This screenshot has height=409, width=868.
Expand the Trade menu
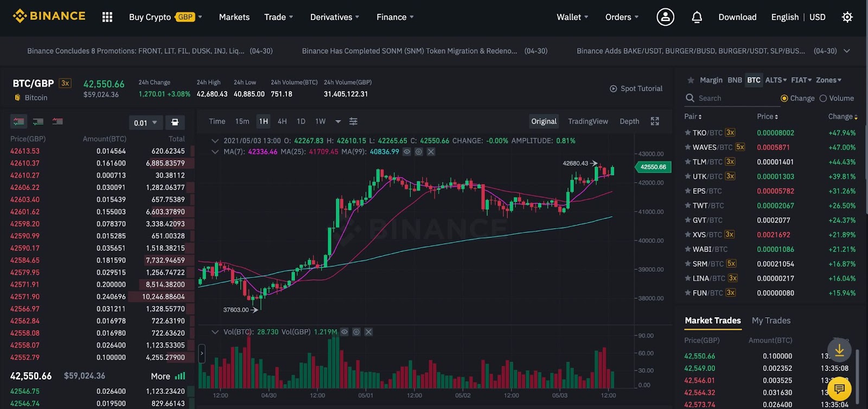[x=278, y=17]
